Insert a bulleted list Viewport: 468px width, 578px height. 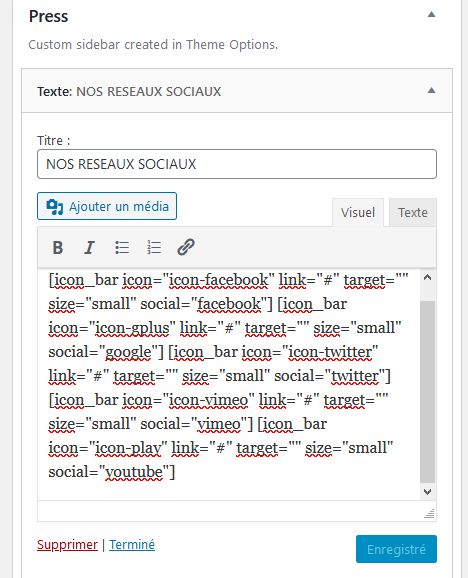pos(122,247)
